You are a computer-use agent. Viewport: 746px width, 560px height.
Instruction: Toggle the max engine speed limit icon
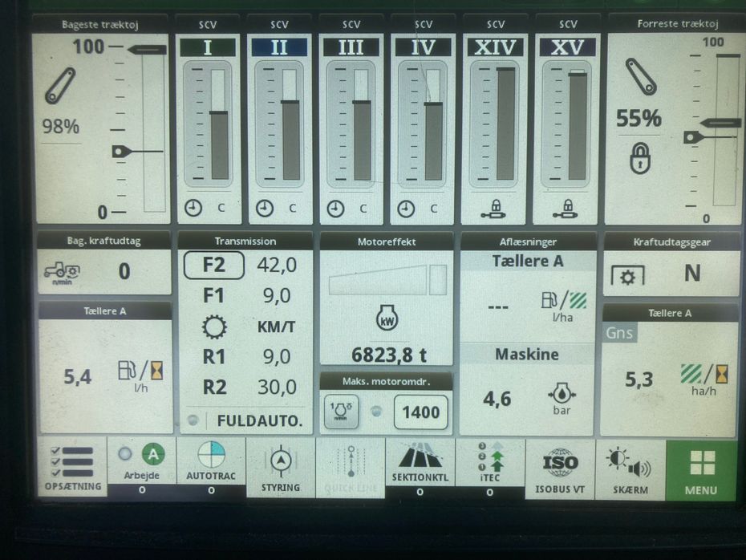[x=336, y=412]
